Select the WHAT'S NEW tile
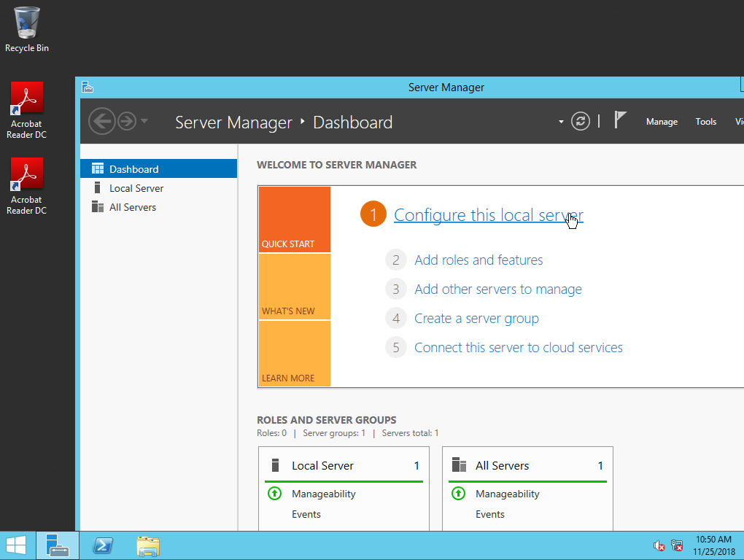This screenshot has height=560, width=744. click(x=294, y=287)
